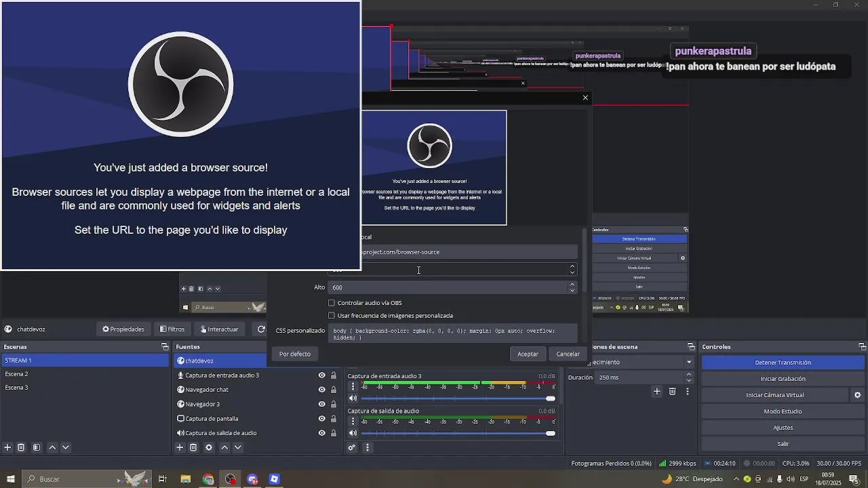Click Cancelar in the properties dialog
Viewport: 868px width, 488px height.
(568, 354)
